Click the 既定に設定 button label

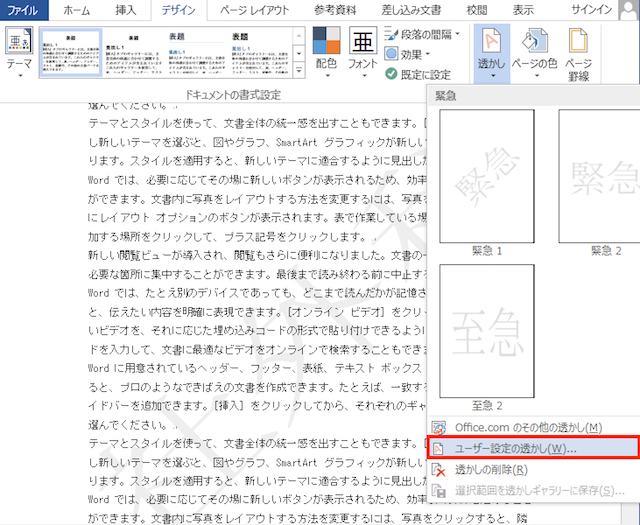tap(425, 74)
